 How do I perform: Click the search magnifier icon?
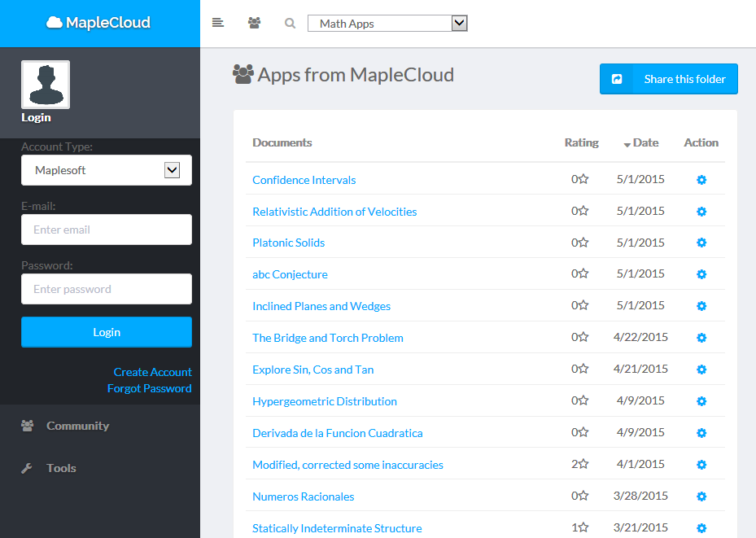[x=290, y=23]
